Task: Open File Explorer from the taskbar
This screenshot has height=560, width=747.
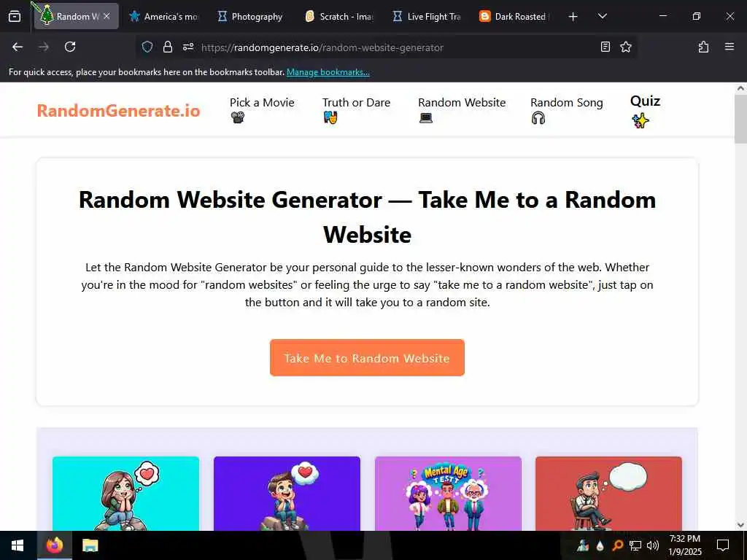Action: [90, 545]
